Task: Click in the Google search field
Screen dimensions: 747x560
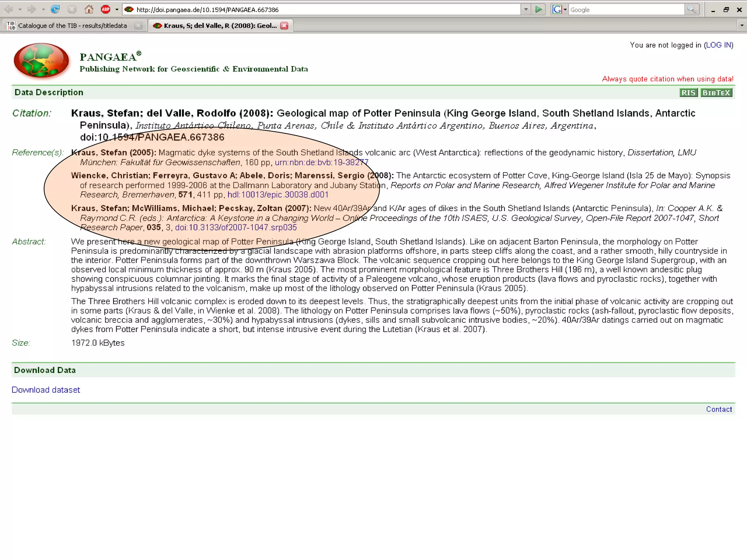Action: (626, 9)
